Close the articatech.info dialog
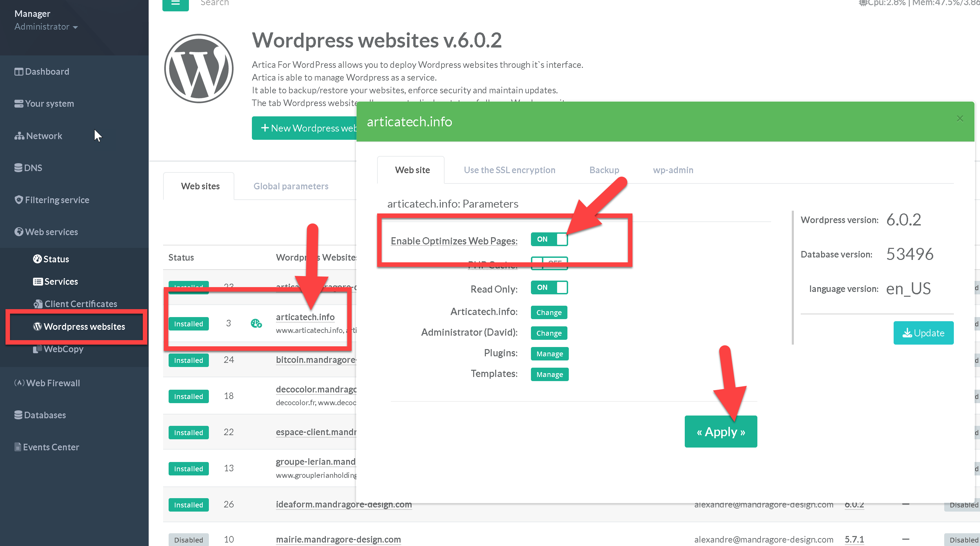The height and width of the screenshot is (546, 980). (960, 119)
